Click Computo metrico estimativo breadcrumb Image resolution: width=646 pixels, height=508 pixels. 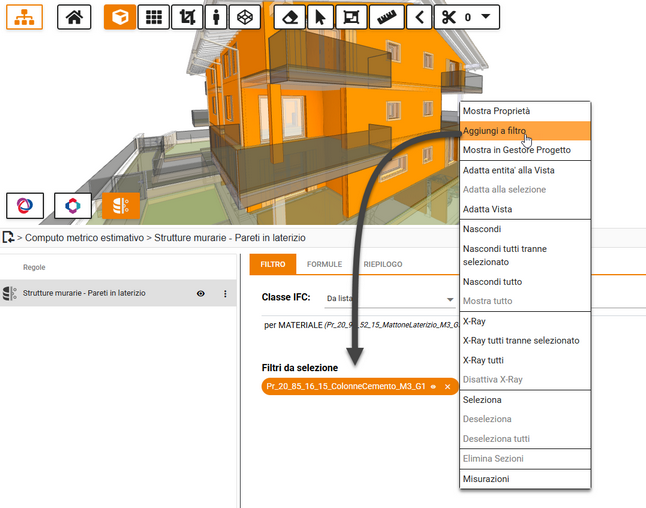tap(84, 238)
